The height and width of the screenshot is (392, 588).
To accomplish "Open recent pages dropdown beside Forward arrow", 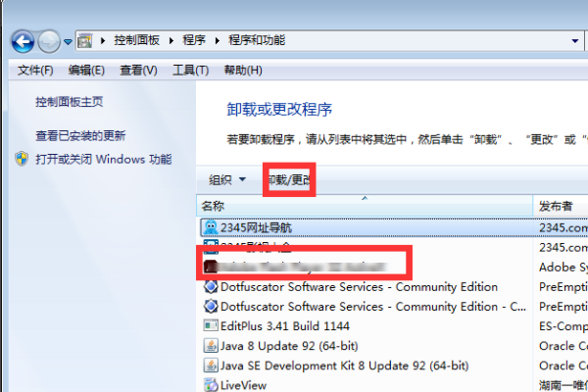I will coord(68,41).
